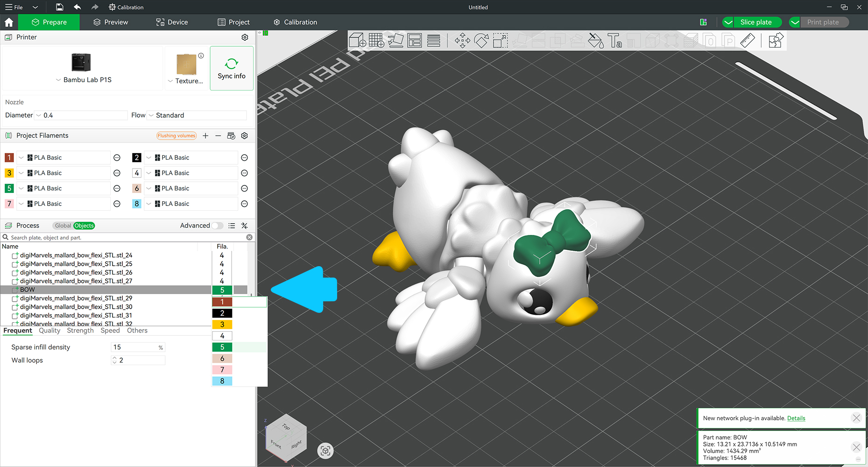
Task: Click the Save project icon
Action: pyautogui.click(x=59, y=7)
